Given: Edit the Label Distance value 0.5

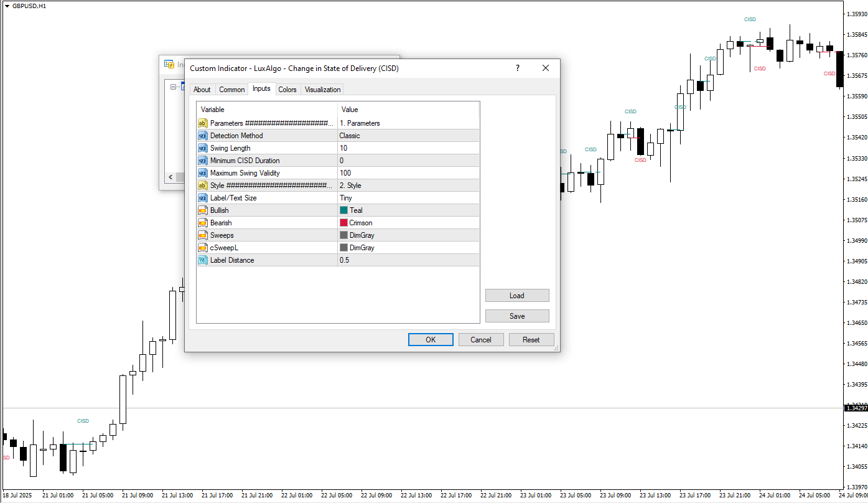Looking at the screenshot, I should tap(408, 260).
